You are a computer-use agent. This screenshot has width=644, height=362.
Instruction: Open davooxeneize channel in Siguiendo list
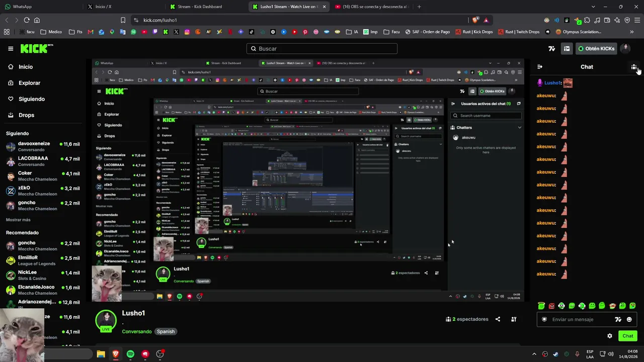click(43, 146)
